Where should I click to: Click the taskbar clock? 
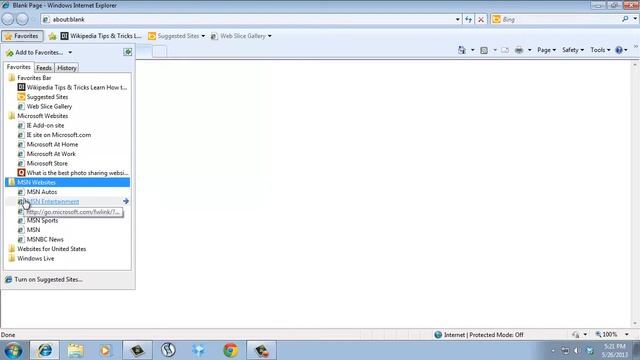[614, 351]
